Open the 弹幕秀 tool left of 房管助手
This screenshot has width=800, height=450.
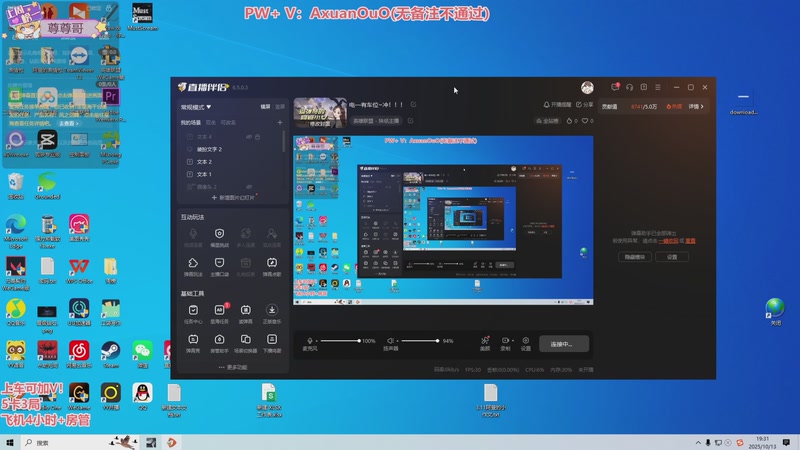(x=193, y=343)
